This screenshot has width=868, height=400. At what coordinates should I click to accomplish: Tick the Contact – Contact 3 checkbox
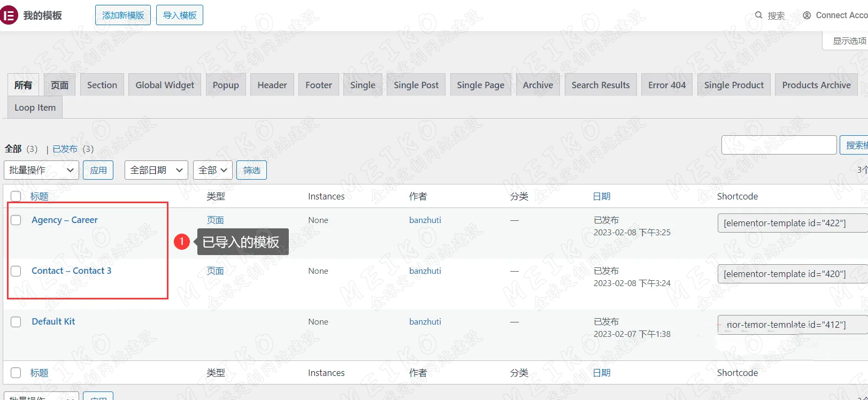tap(16, 271)
